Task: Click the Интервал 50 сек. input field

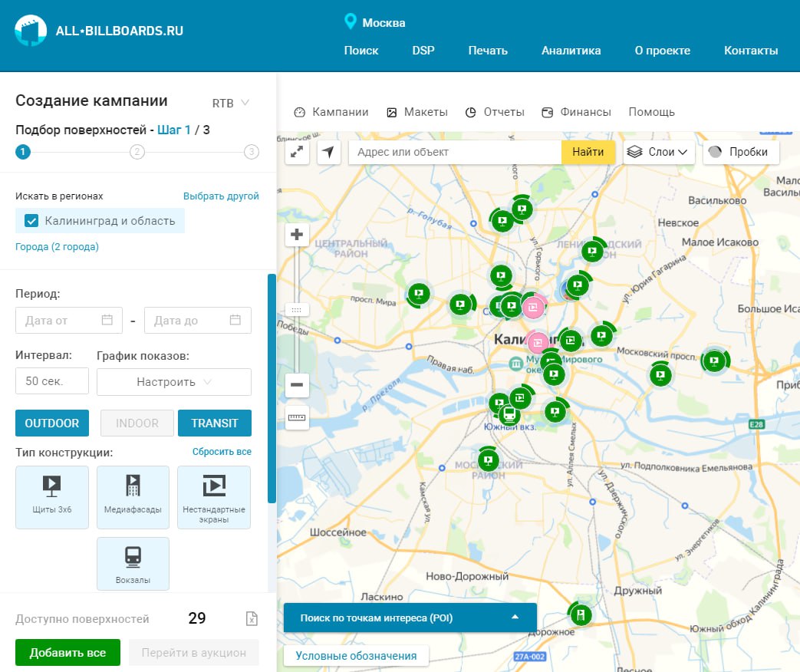Action: click(52, 381)
